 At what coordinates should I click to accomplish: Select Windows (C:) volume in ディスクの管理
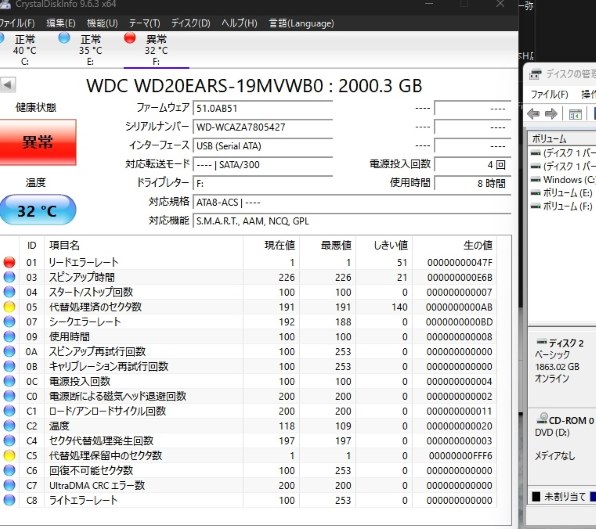(563, 179)
